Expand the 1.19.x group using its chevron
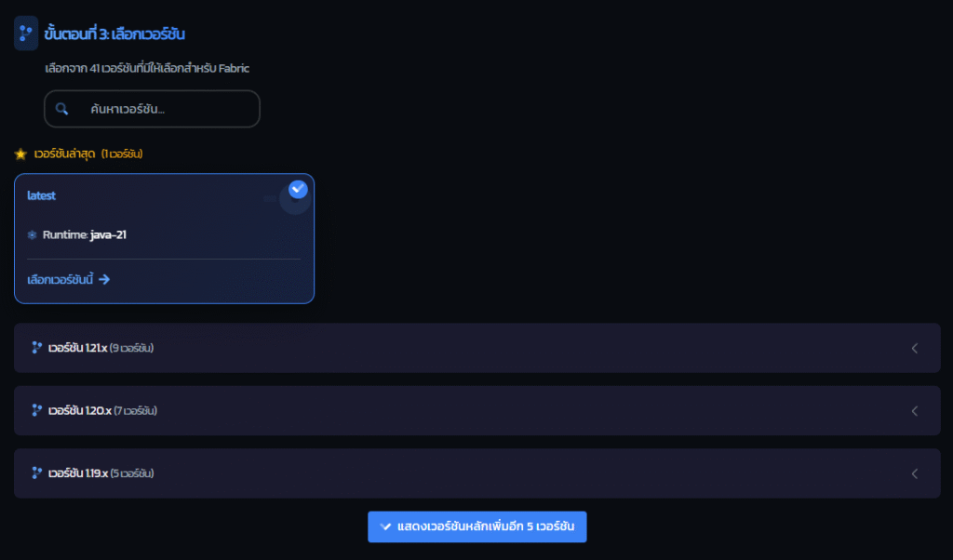The height and width of the screenshot is (560, 953). pyautogui.click(x=914, y=473)
